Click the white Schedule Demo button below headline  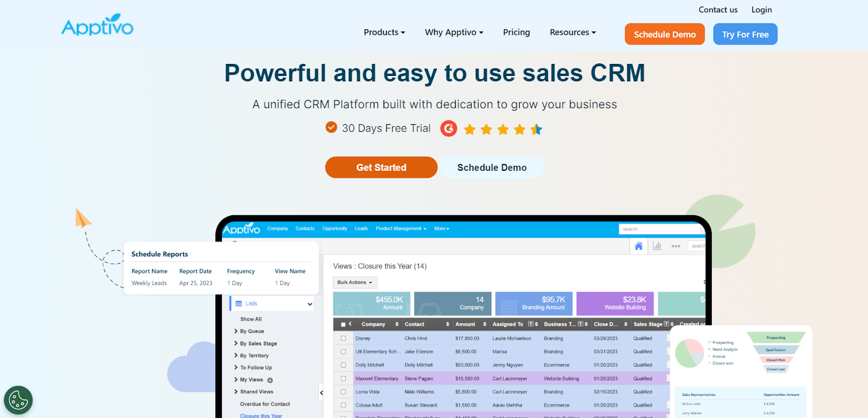click(492, 168)
